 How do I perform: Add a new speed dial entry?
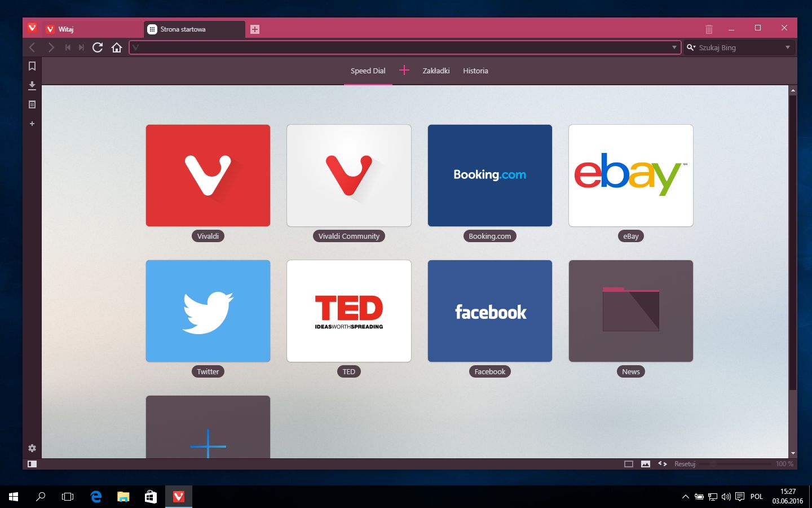tap(208, 427)
